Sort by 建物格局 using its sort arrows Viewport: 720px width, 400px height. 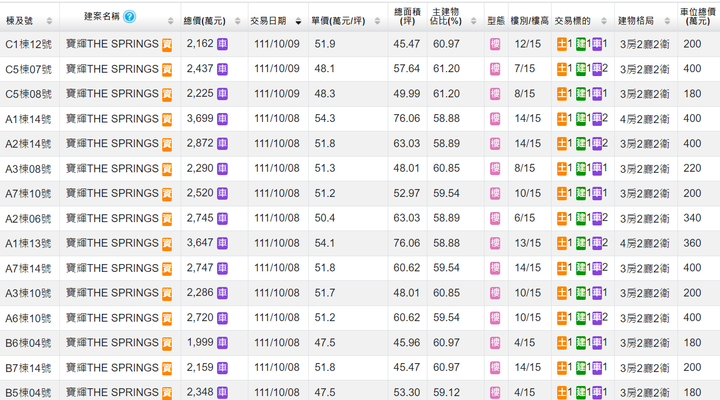tap(667, 21)
